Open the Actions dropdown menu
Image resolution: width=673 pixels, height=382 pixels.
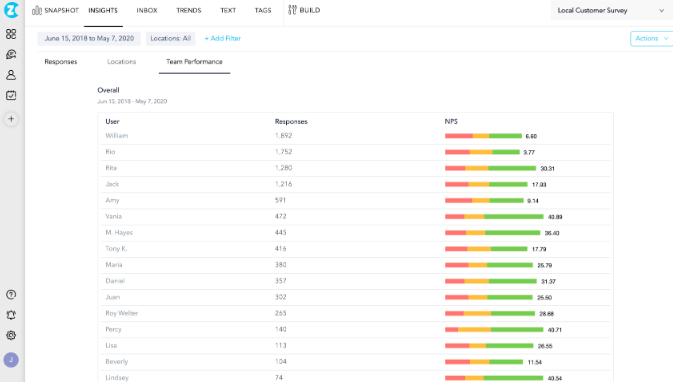(x=651, y=39)
